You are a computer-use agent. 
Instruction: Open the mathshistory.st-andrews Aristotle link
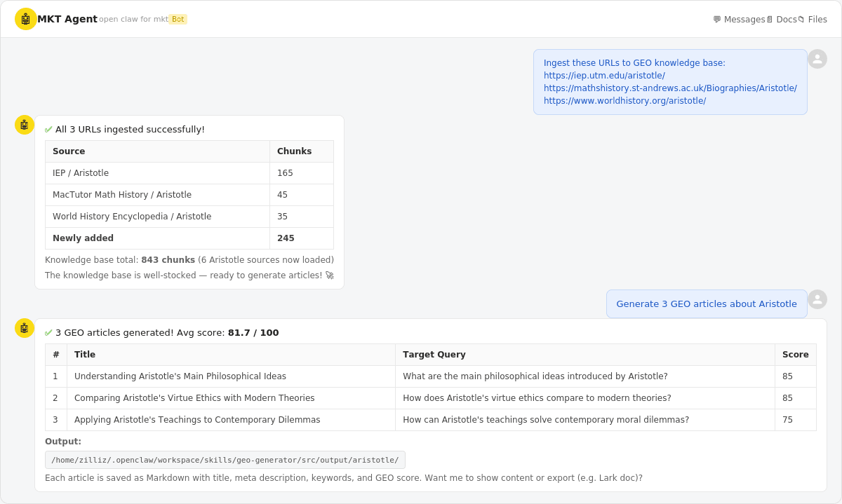click(670, 88)
